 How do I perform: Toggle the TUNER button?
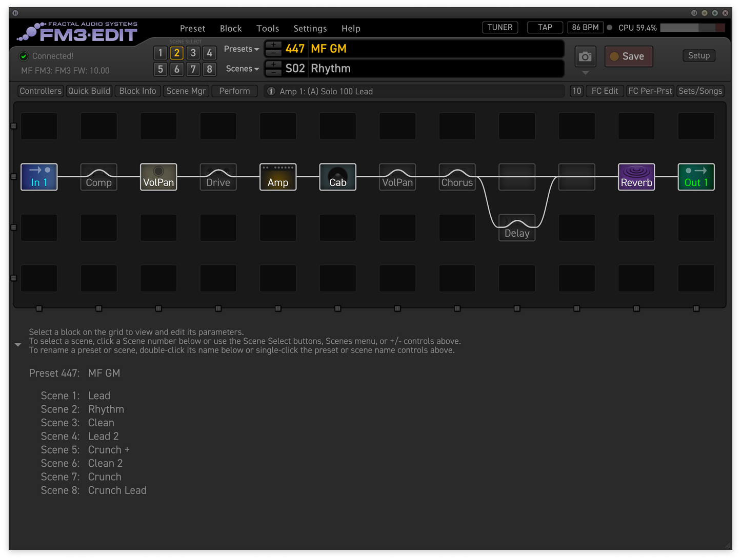[x=499, y=28]
